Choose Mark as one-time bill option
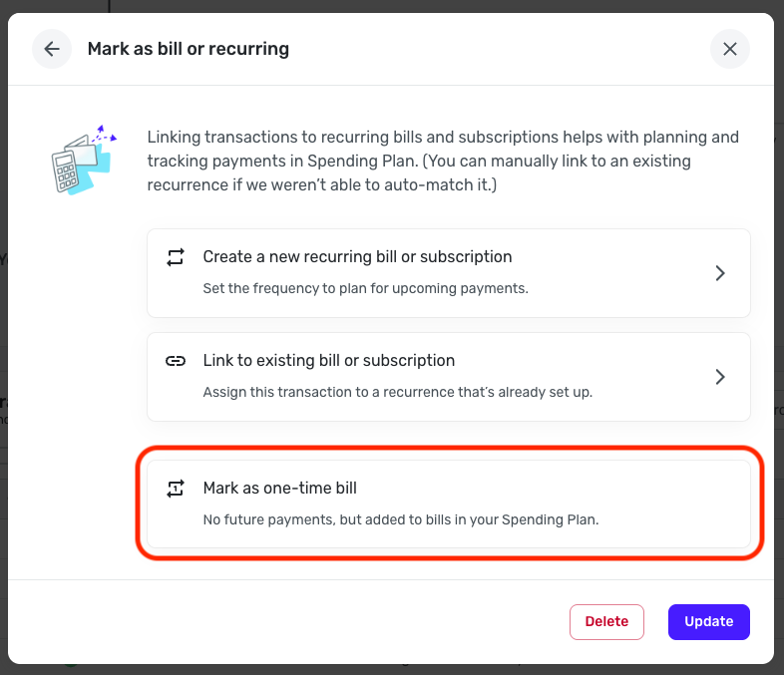Viewport: 784px width, 675px height. point(449,504)
